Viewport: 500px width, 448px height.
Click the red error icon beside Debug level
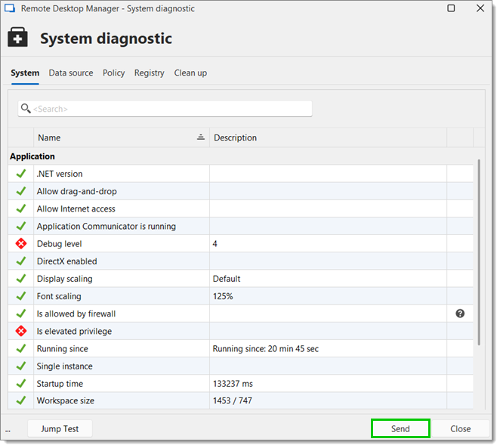(x=21, y=244)
